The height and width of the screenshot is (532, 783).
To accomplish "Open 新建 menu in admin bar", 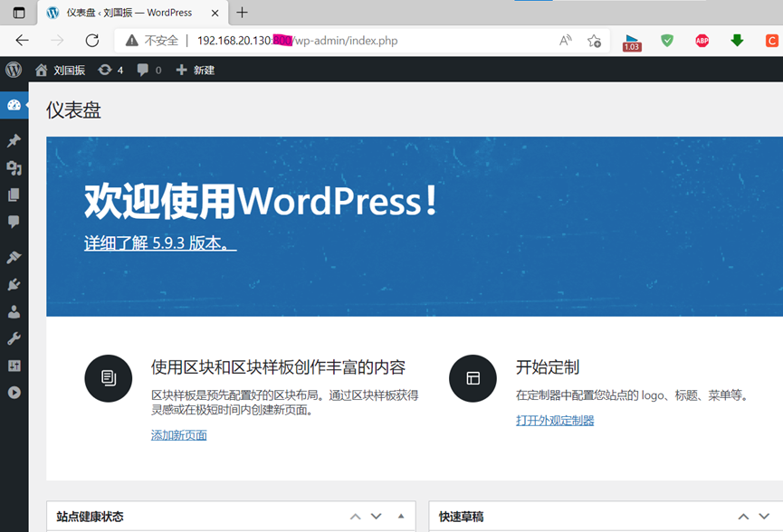I will click(196, 70).
